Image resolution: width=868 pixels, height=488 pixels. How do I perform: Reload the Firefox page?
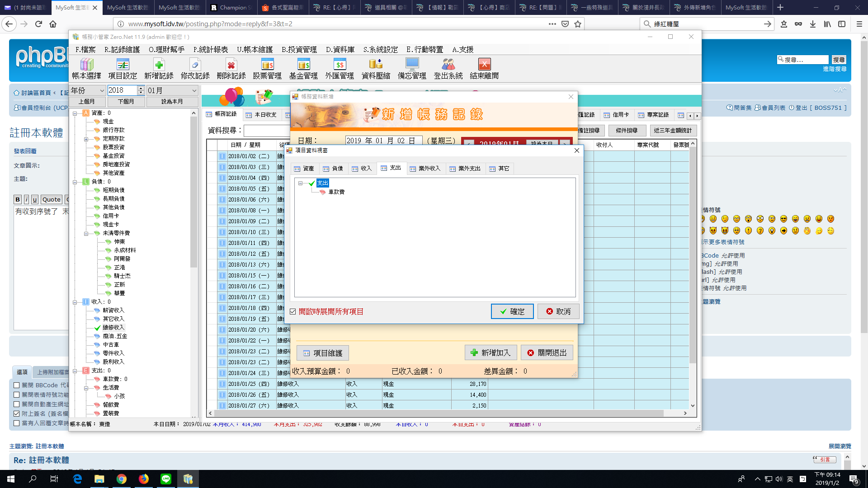(38, 24)
